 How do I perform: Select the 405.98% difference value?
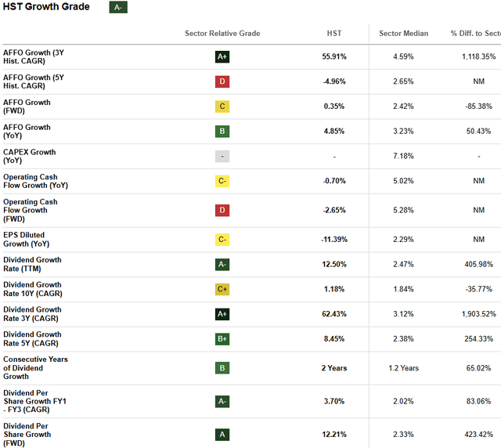click(478, 265)
